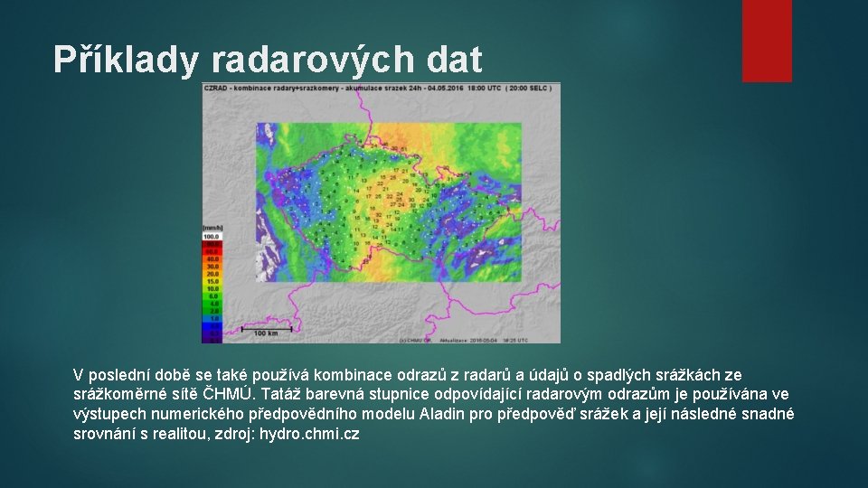The width and height of the screenshot is (868, 488).
Task: Click the slide title "Příklady radarových dat"
Action: (x=268, y=60)
